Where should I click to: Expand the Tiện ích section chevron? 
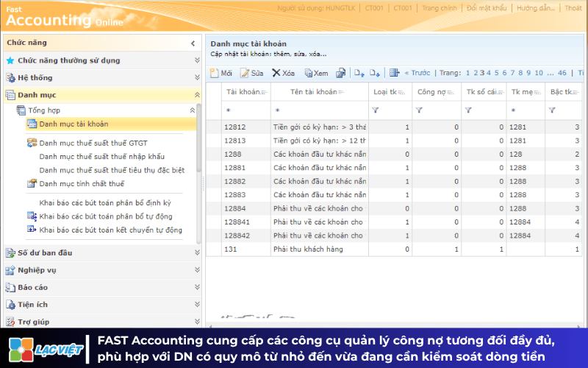(197, 304)
